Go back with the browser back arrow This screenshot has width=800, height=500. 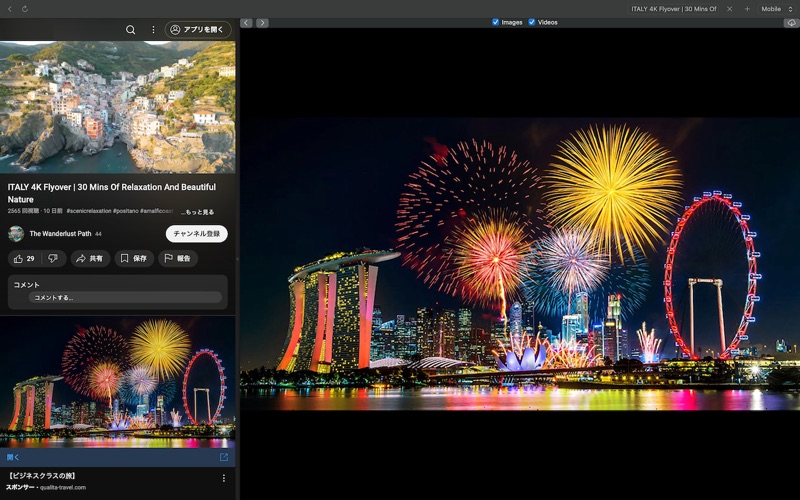[x=9, y=9]
